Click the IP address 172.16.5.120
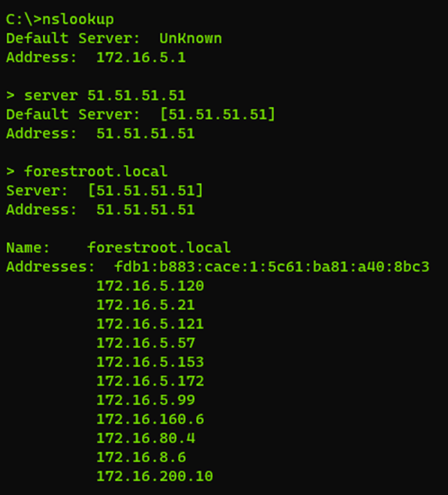Screen dimensions: 448x495 (150, 286)
